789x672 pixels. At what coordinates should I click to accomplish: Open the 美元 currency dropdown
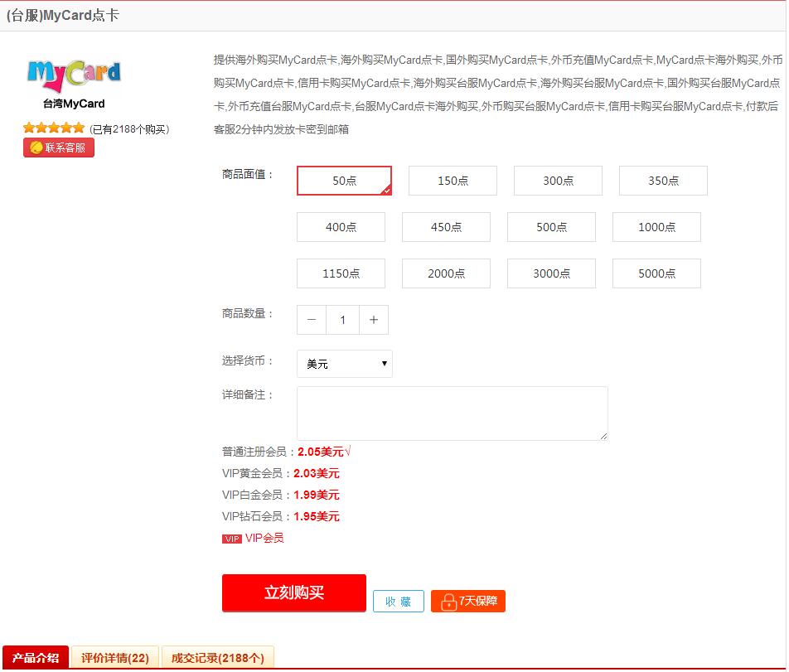point(345,364)
